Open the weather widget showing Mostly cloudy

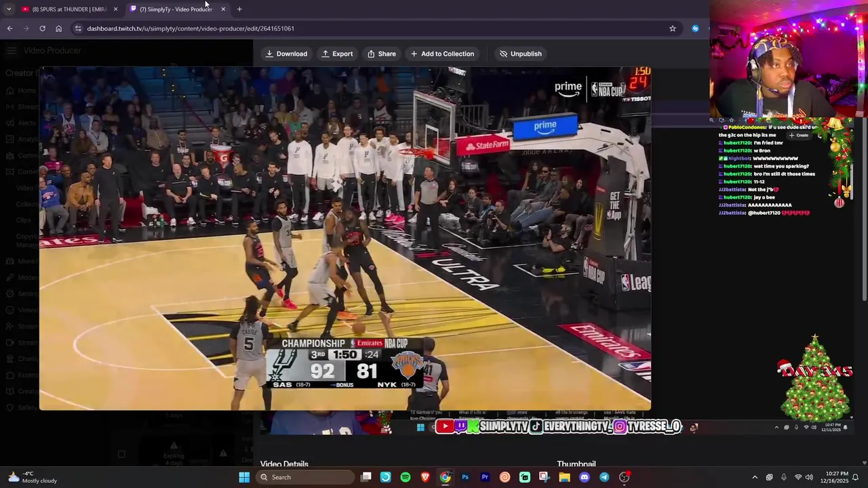click(x=32, y=477)
